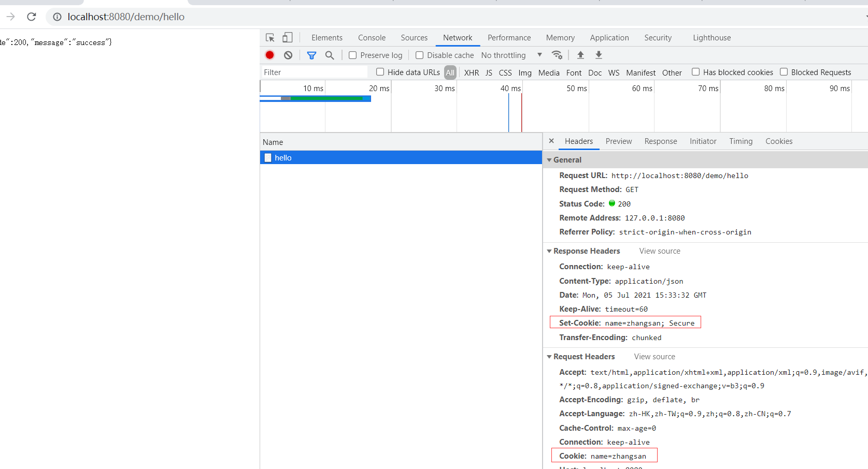Enable Disable cache checkbox
The image size is (868, 469).
(419, 55)
